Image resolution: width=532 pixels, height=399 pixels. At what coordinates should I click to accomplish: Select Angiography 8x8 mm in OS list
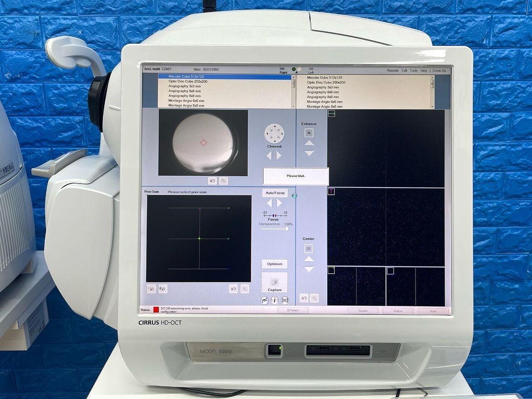[364, 97]
